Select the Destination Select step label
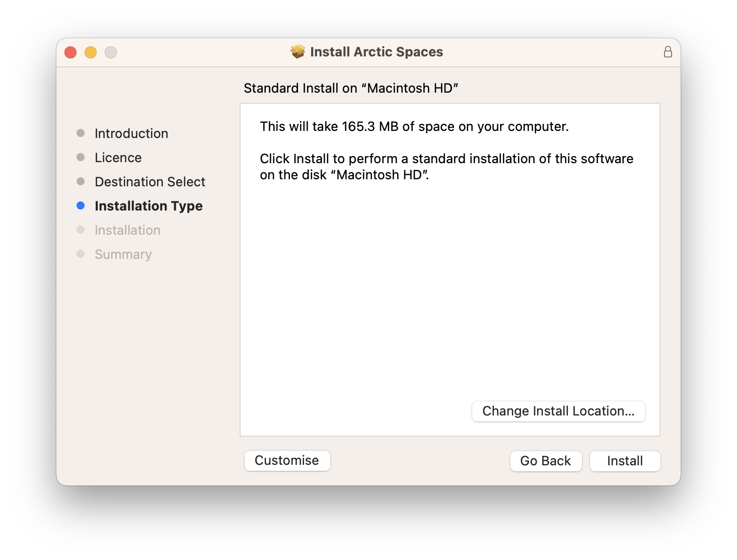The width and height of the screenshot is (737, 560). 150,182
